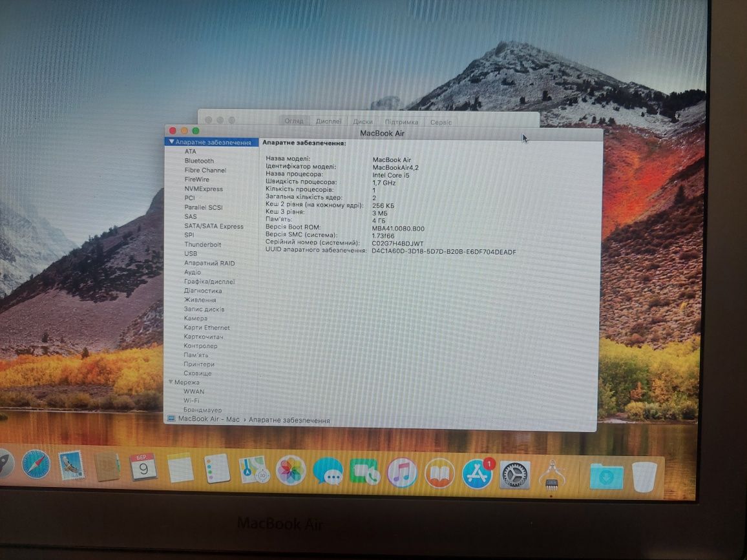Collapse the Апаратне забезпечення section
The height and width of the screenshot is (560, 747).
[x=171, y=142]
